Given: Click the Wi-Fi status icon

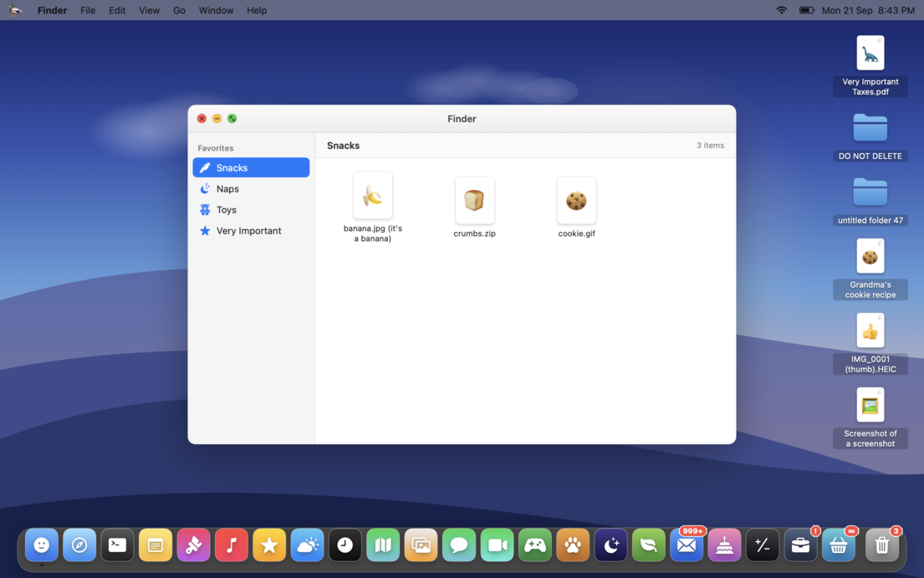Looking at the screenshot, I should point(781,10).
